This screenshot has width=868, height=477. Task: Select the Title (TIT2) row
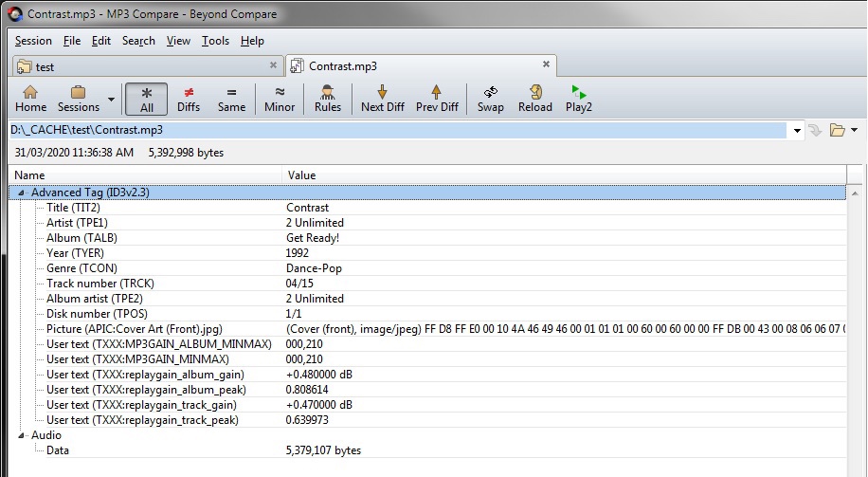427,208
